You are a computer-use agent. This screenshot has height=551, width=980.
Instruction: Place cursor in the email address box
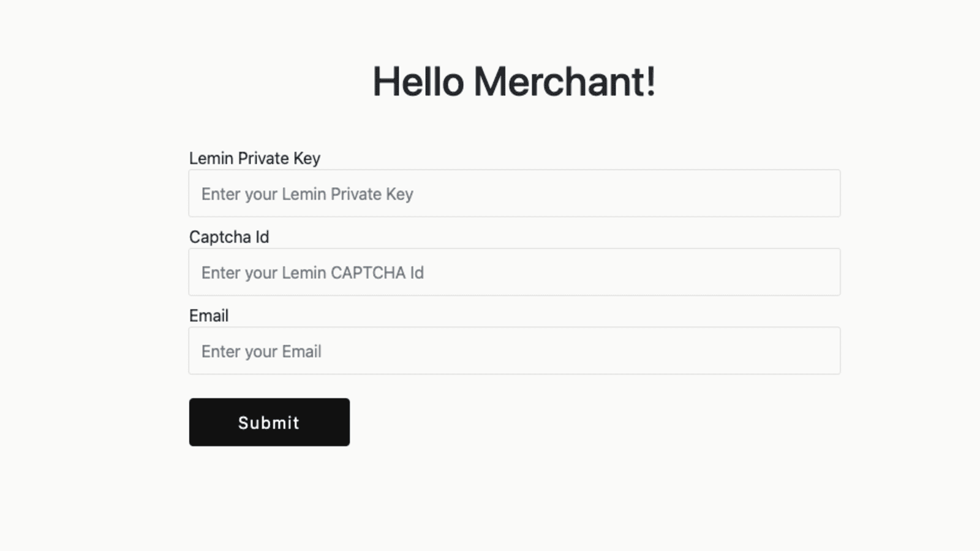(x=514, y=351)
